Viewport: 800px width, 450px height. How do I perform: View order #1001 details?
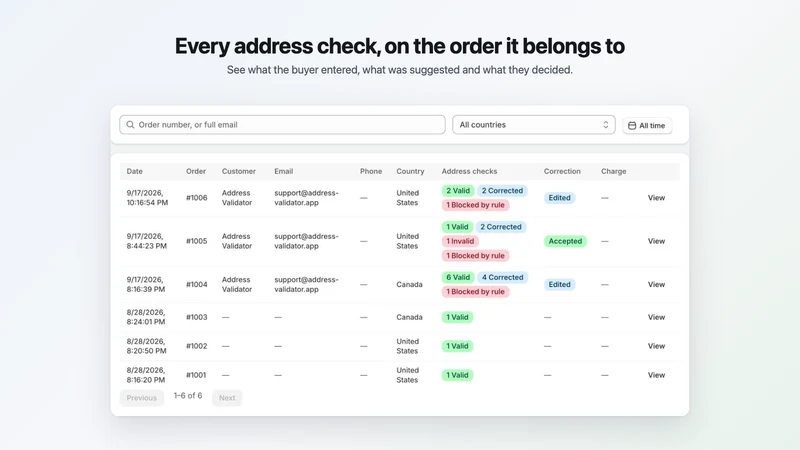point(656,375)
